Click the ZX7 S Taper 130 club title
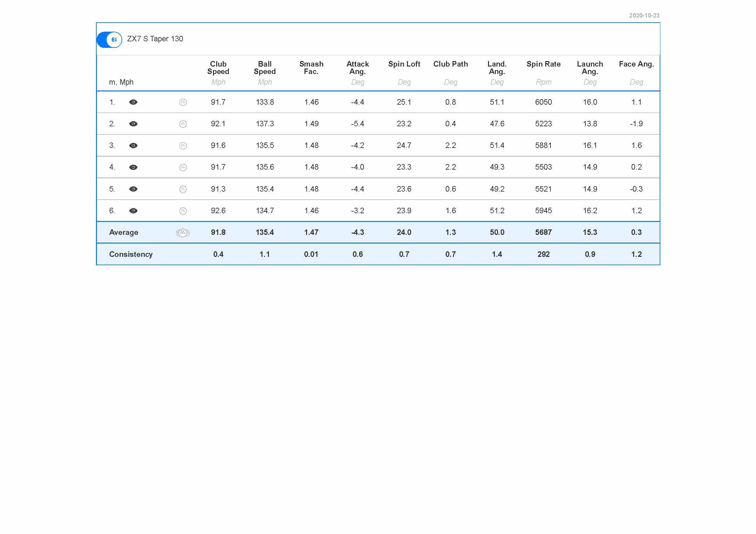The image size is (756, 534). [x=155, y=39]
